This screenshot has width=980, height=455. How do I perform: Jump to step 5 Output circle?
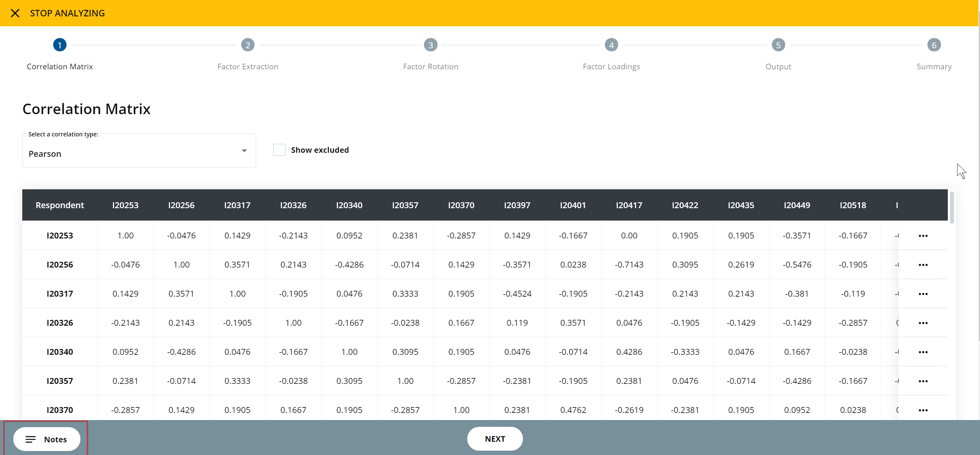tap(778, 45)
